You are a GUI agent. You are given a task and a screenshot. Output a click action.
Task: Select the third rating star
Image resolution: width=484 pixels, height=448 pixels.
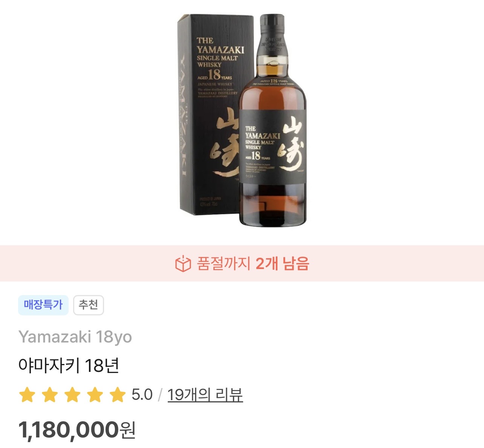(x=72, y=395)
